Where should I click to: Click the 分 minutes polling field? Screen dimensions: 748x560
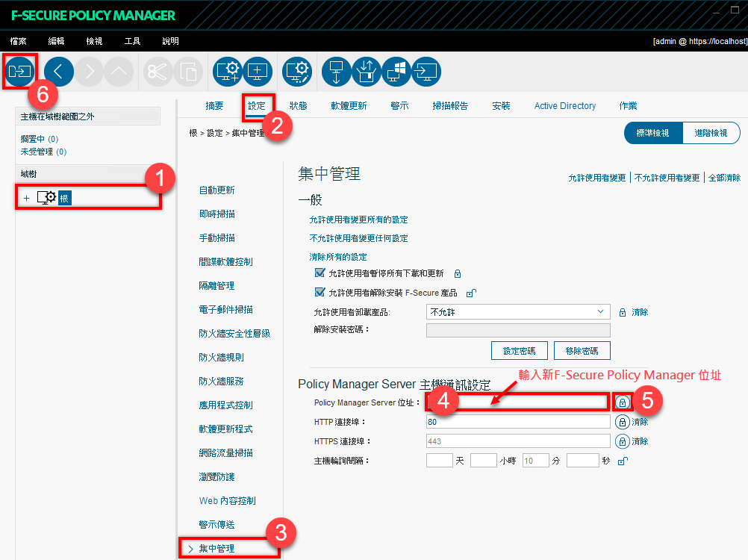click(536, 461)
